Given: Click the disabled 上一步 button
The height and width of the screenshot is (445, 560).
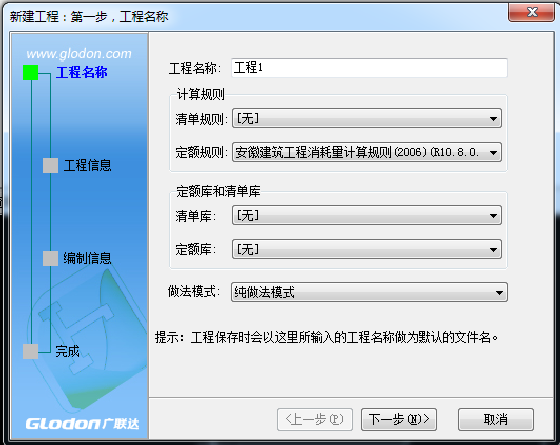Looking at the screenshot, I should [x=315, y=419].
